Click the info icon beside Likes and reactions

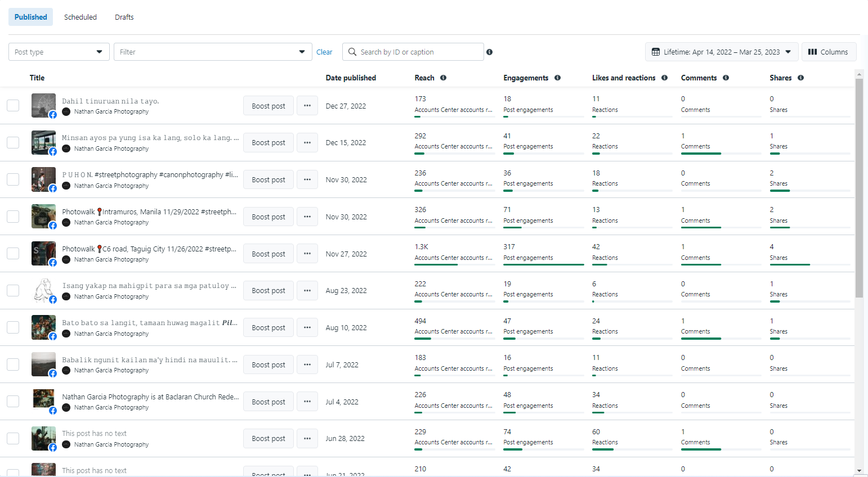point(664,78)
